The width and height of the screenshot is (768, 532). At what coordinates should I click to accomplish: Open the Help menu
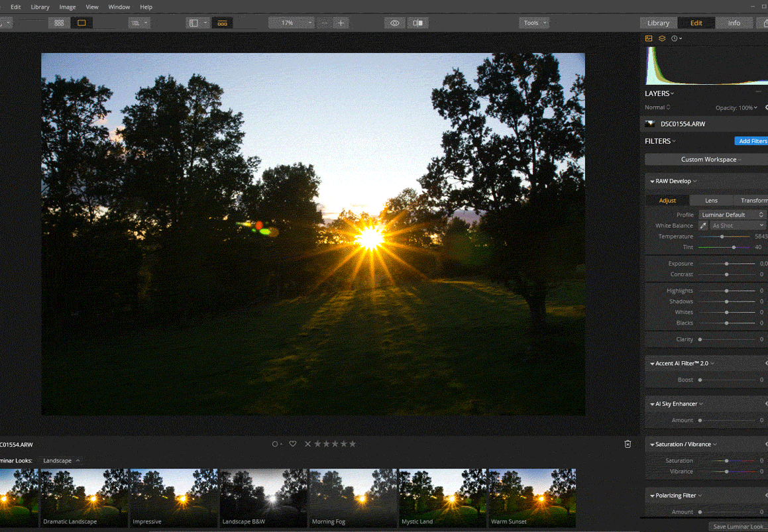point(146,7)
